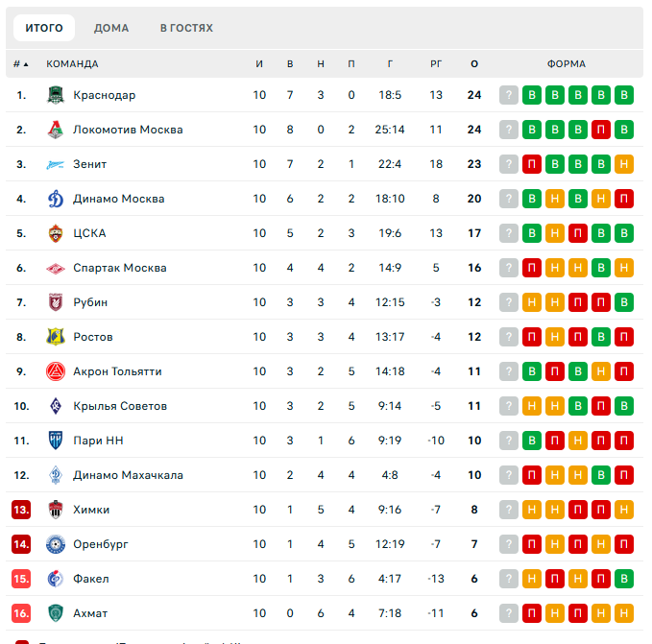Click the Akhmat club logo
This screenshot has height=644, width=652.
point(55,613)
